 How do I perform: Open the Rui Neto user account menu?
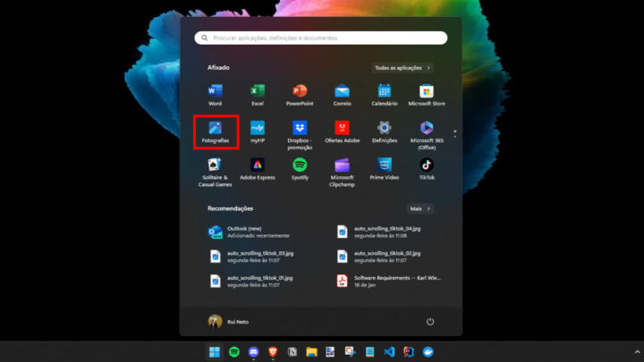pyautogui.click(x=228, y=322)
